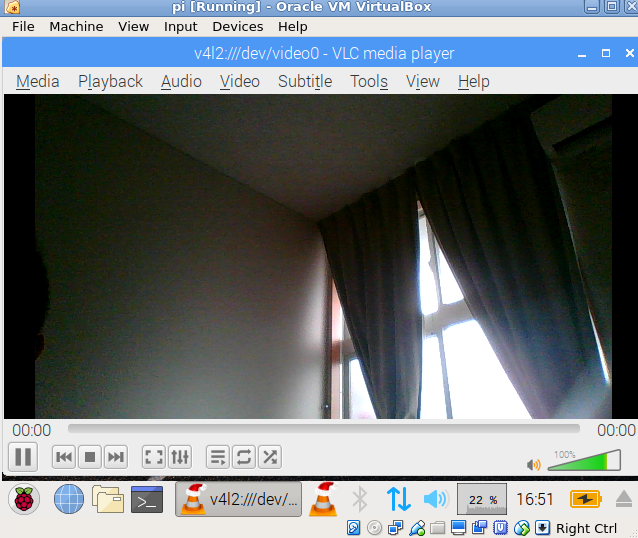Click VirtualBox shared folders status icon
This screenshot has width=638, height=538.
437,528
